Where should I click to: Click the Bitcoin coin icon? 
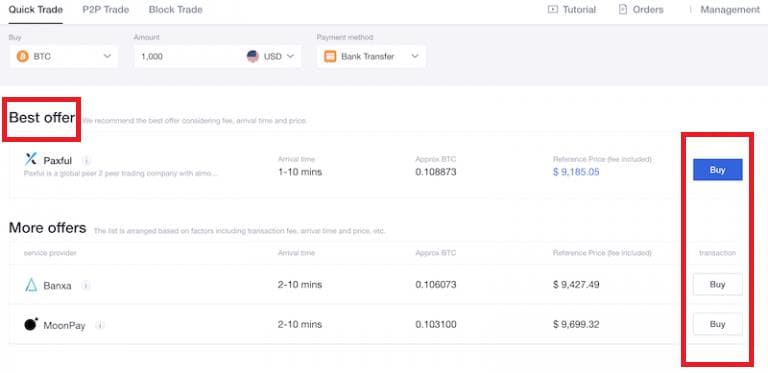pyautogui.click(x=23, y=56)
